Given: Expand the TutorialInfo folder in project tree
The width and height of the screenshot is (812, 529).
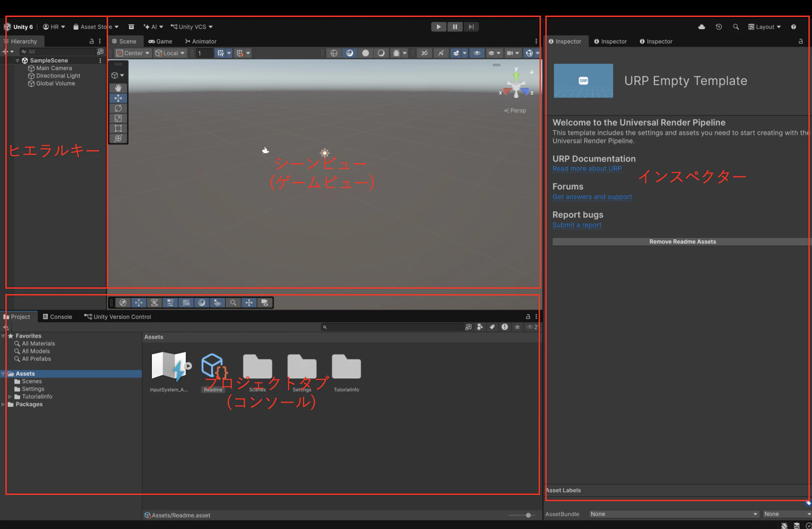Looking at the screenshot, I should pos(10,397).
